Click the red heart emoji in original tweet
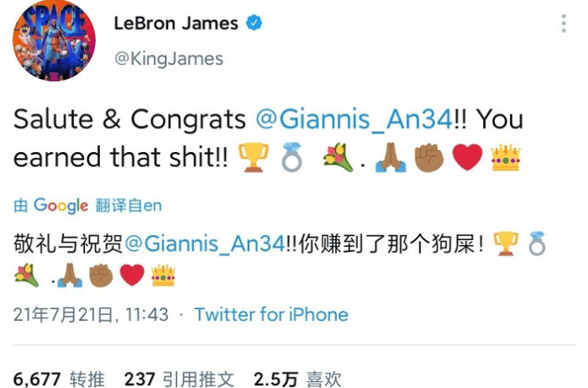588x388 pixels. point(467,157)
